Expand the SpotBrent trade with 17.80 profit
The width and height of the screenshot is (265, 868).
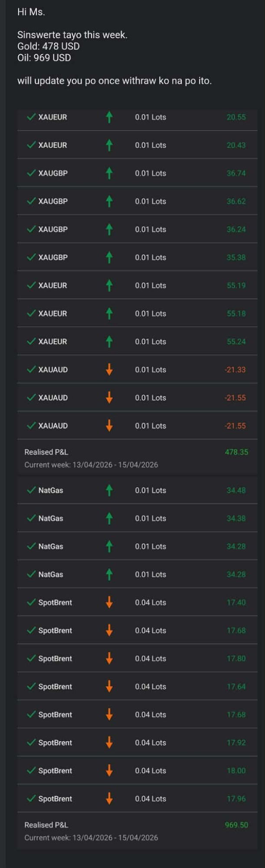pyautogui.click(x=137, y=658)
